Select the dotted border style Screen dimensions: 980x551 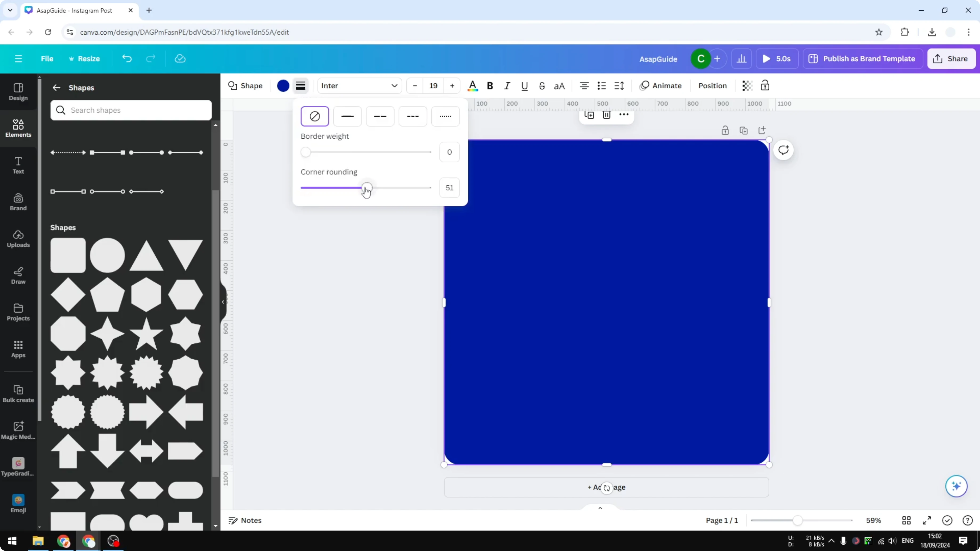click(x=446, y=116)
